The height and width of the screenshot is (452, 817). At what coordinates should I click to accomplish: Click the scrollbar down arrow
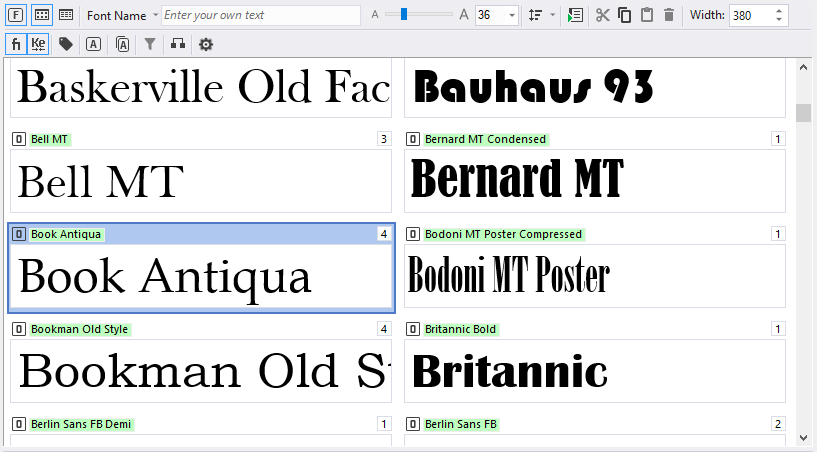(x=803, y=438)
